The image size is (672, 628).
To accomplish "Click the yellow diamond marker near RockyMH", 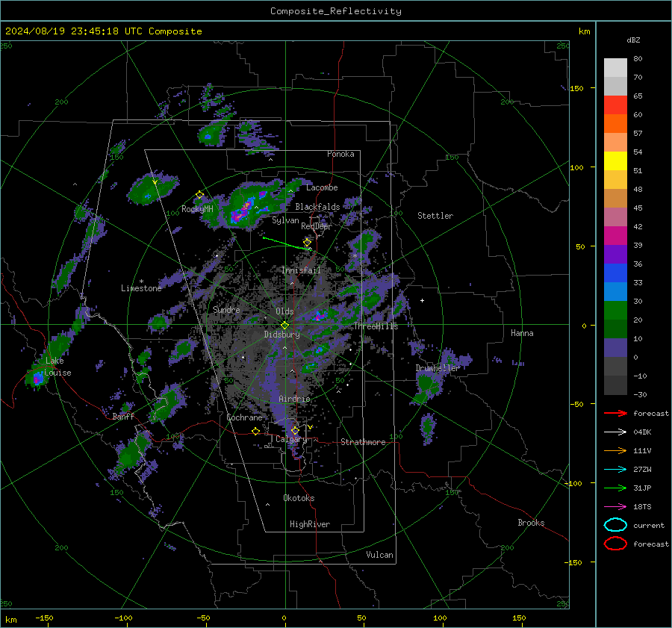I will 199,195.
